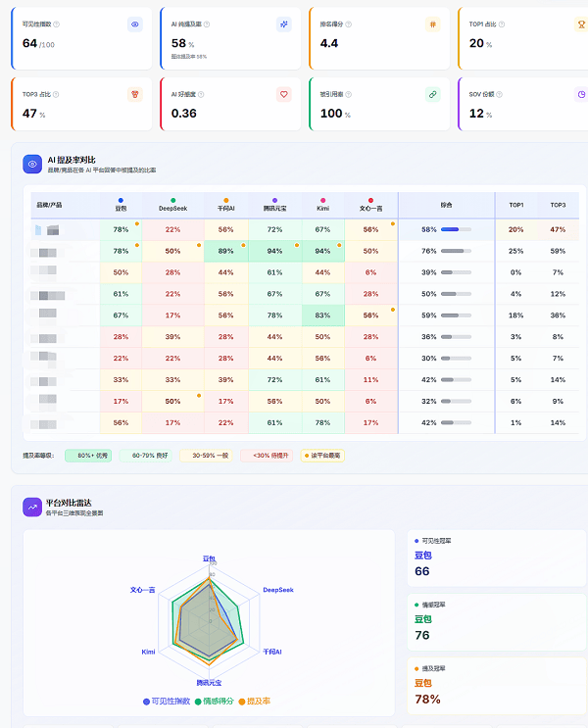The width and height of the screenshot is (588, 728).
Task: Click DeepSeek axis label on radar chart
Action: [x=278, y=590]
